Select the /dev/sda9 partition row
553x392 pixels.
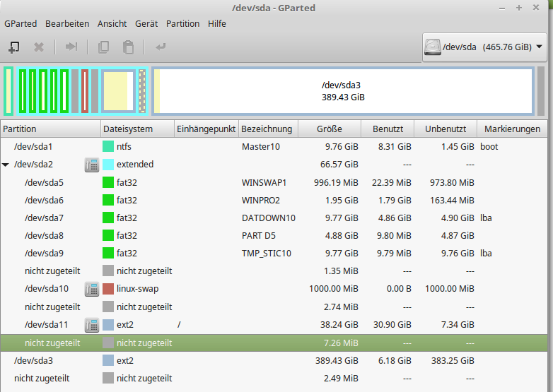pos(274,254)
